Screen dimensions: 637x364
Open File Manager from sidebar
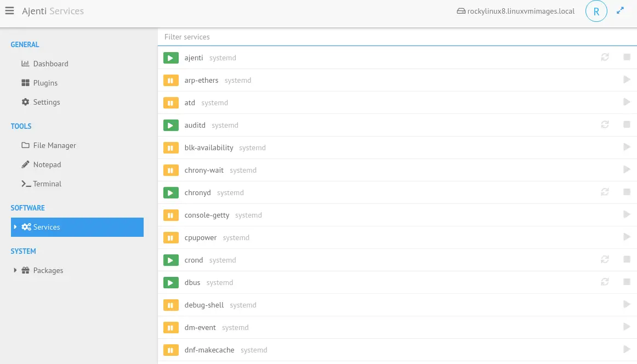click(x=54, y=145)
